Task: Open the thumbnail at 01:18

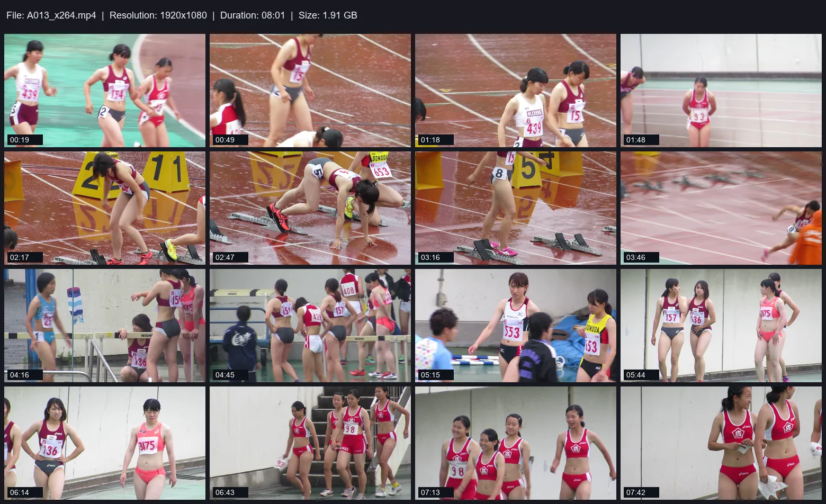Action: coord(516,91)
